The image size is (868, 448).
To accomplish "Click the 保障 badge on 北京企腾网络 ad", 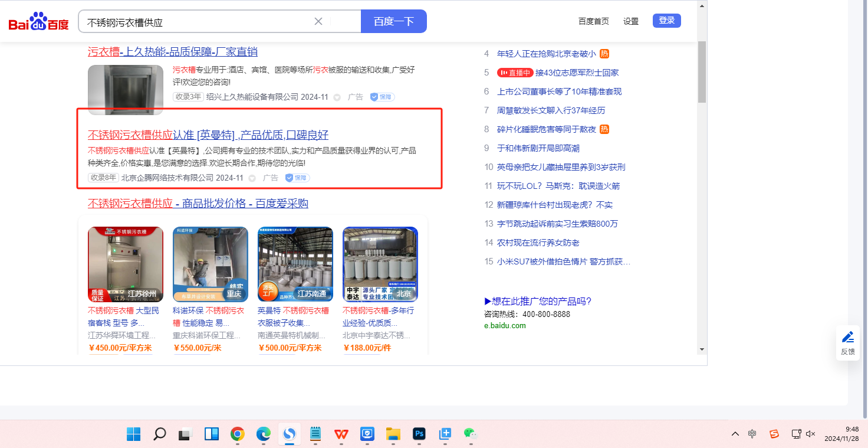I will click(x=297, y=178).
